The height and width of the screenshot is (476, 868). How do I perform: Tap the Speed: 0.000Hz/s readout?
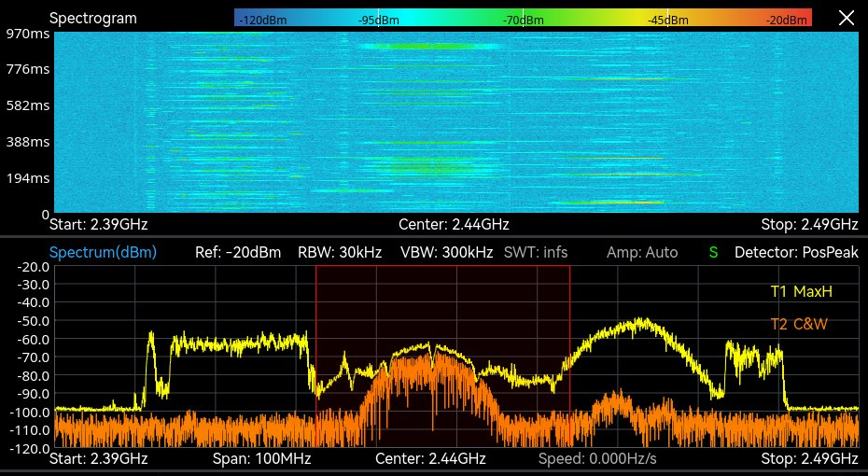(x=598, y=459)
